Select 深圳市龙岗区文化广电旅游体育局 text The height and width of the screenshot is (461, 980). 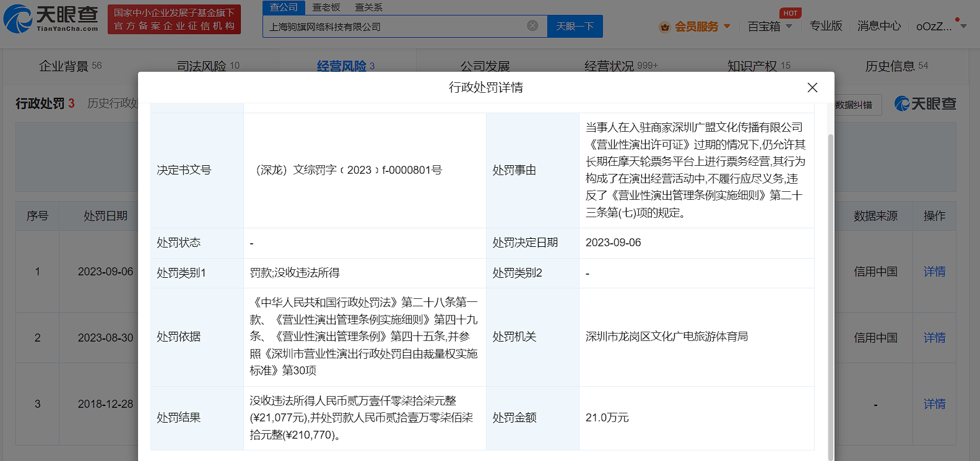click(667, 337)
